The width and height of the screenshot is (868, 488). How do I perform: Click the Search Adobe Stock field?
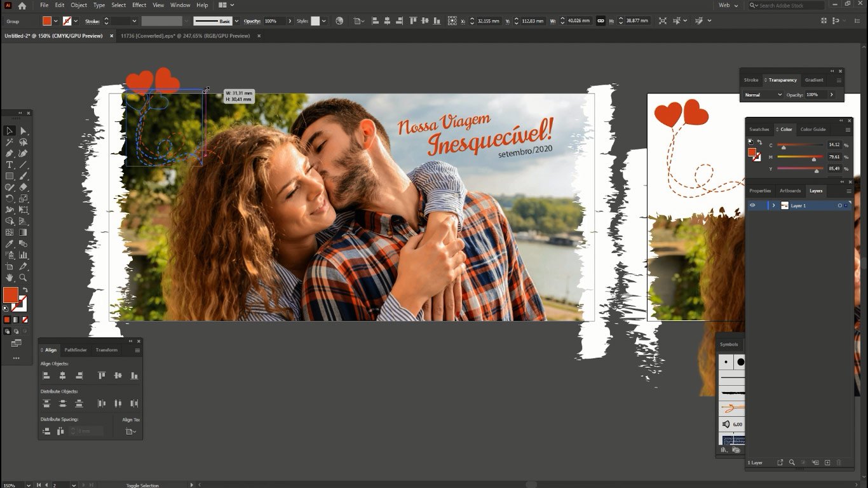click(x=789, y=5)
